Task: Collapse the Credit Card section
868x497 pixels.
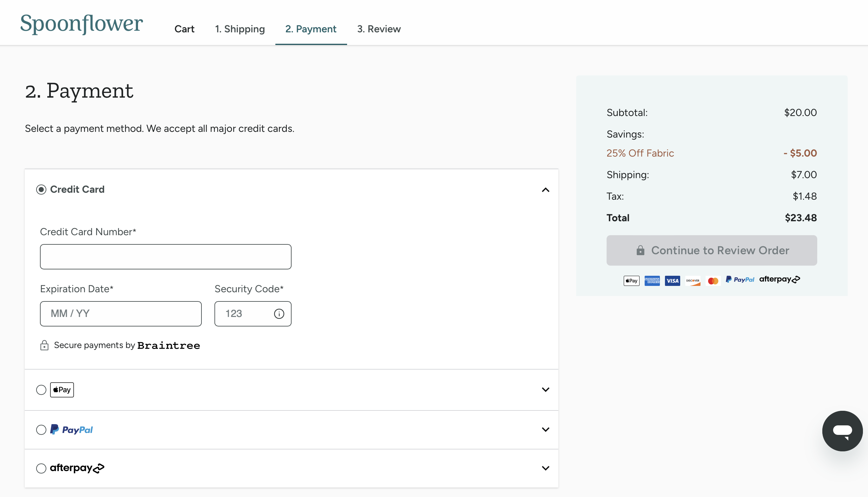Action: point(545,190)
